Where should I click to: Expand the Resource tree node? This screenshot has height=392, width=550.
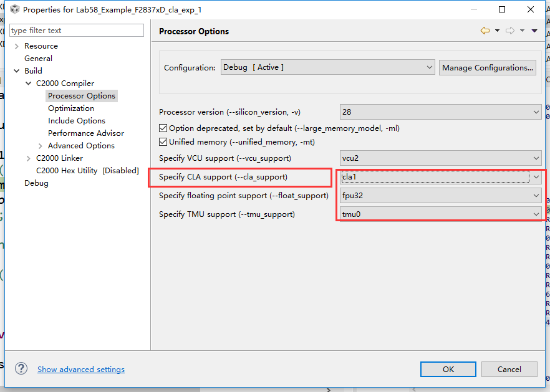pyautogui.click(x=17, y=46)
